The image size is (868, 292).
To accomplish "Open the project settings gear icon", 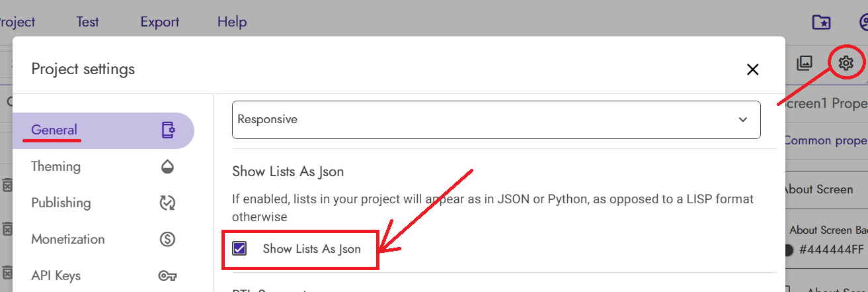I will coord(846,63).
